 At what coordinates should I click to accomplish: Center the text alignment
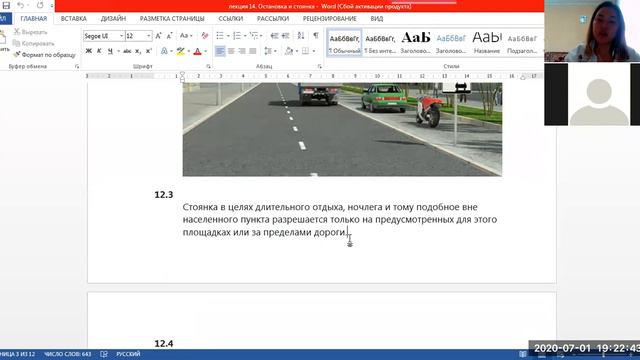pos(231,51)
